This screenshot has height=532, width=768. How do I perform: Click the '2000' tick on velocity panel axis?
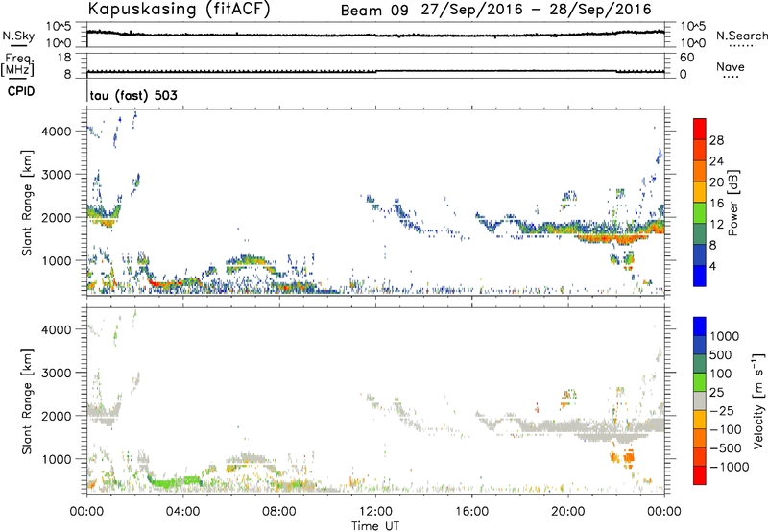click(x=57, y=416)
